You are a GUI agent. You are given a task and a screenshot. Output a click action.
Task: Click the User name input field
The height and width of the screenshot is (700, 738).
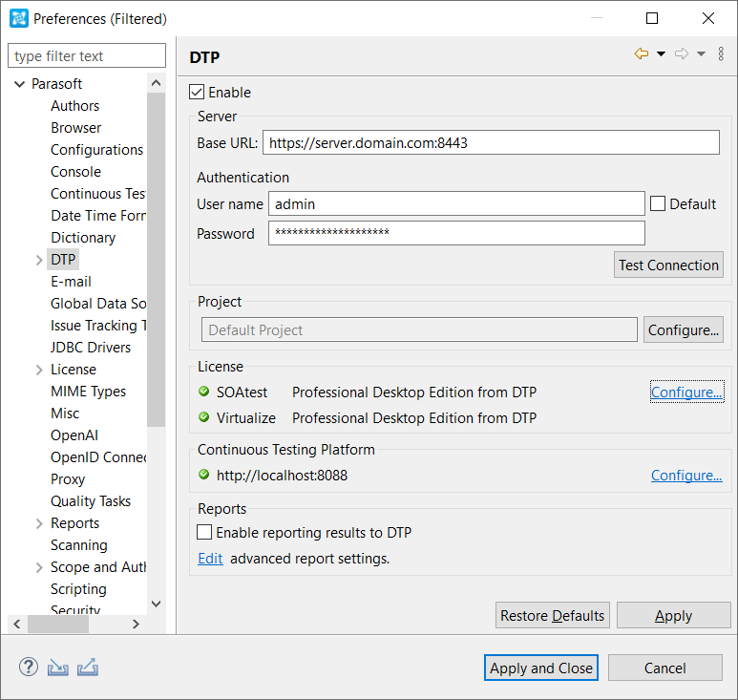click(x=456, y=203)
